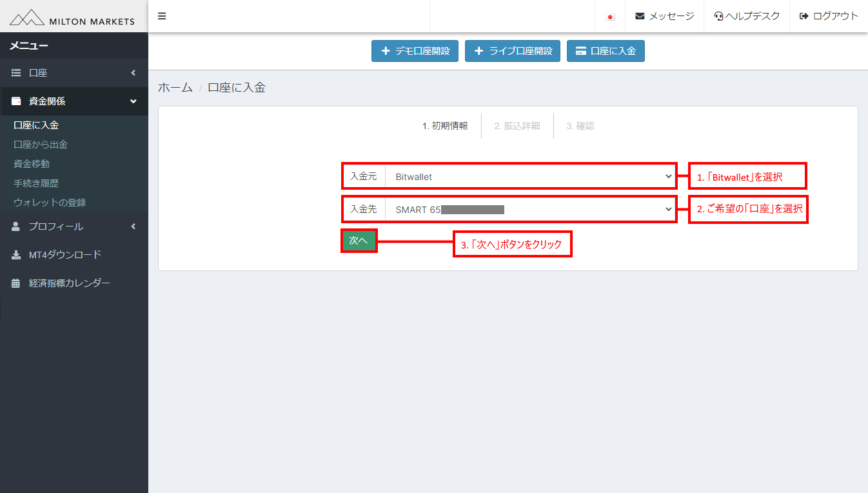Click the プロフィール person icon
This screenshot has height=493, width=868.
tap(15, 226)
